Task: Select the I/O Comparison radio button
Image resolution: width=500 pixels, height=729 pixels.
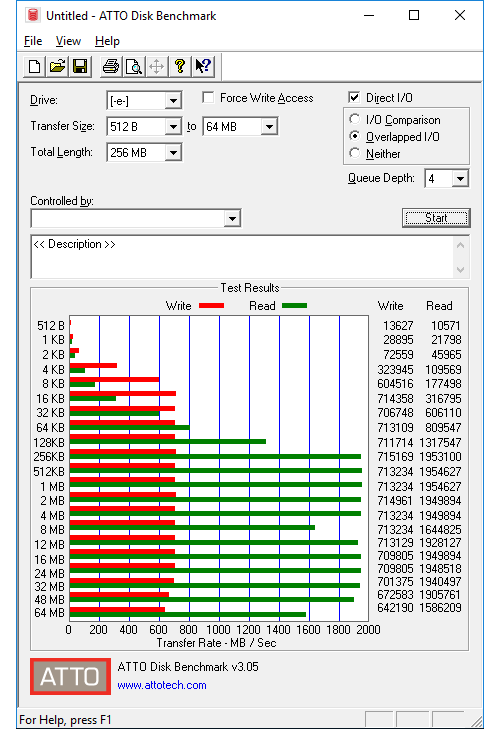Action: (x=354, y=119)
